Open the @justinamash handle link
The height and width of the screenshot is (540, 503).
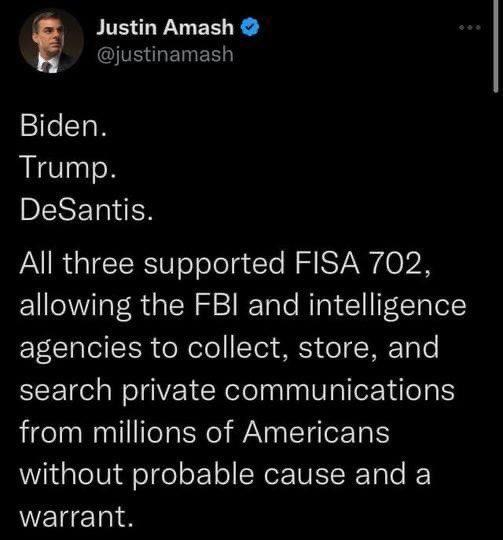click(x=165, y=55)
